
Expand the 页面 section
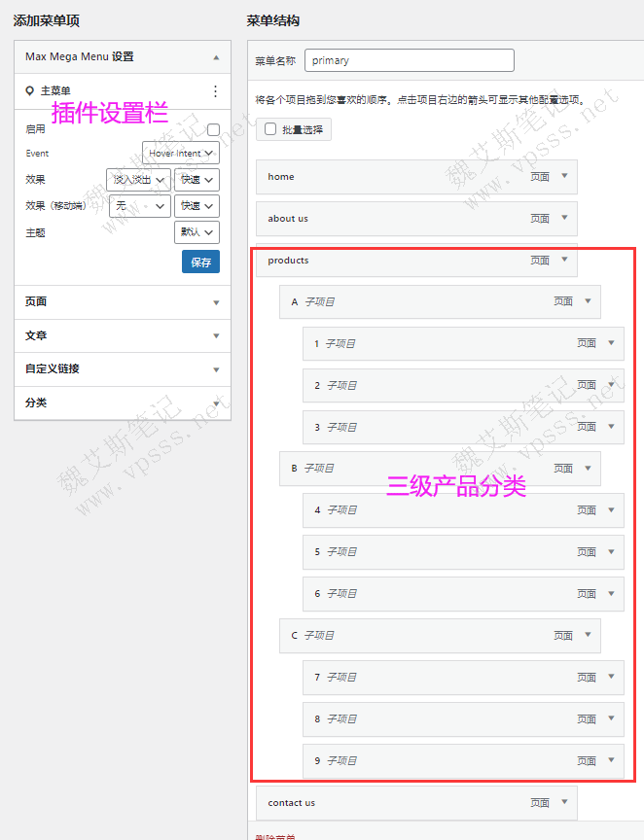click(x=216, y=302)
